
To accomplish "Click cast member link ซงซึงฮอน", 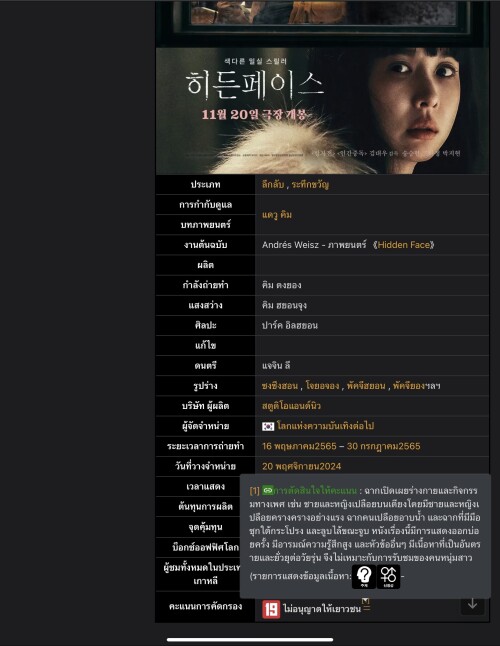I will coord(280,386).
